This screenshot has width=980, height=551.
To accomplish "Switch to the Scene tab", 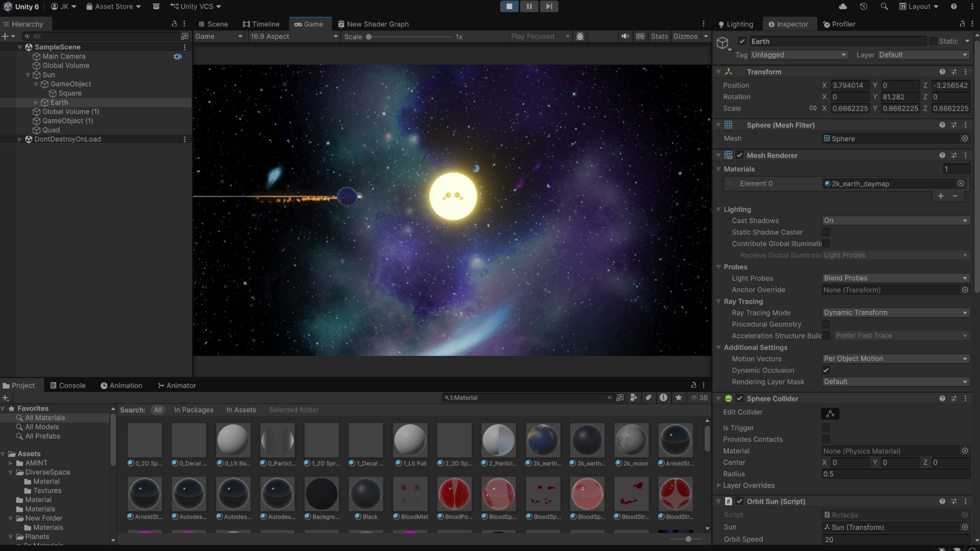I will [213, 24].
